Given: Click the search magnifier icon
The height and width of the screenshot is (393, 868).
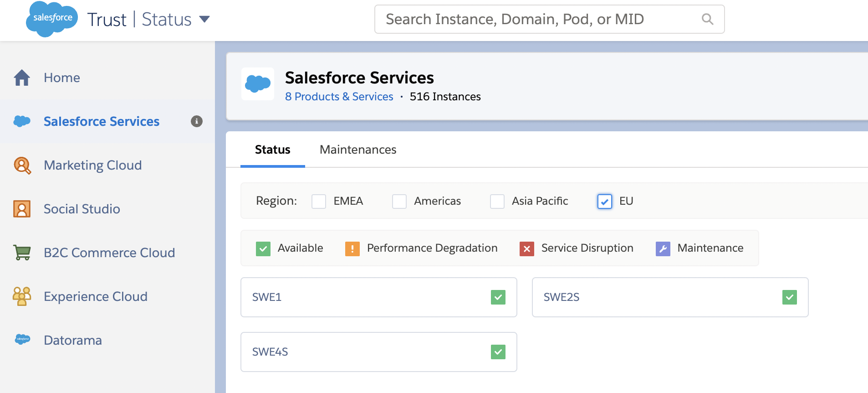Looking at the screenshot, I should tap(707, 19).
